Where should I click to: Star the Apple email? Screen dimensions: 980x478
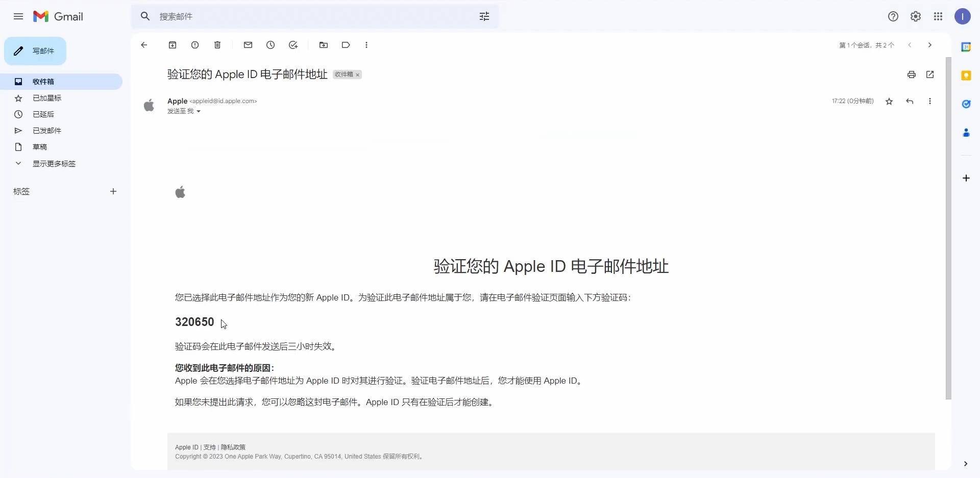[889, 101]
